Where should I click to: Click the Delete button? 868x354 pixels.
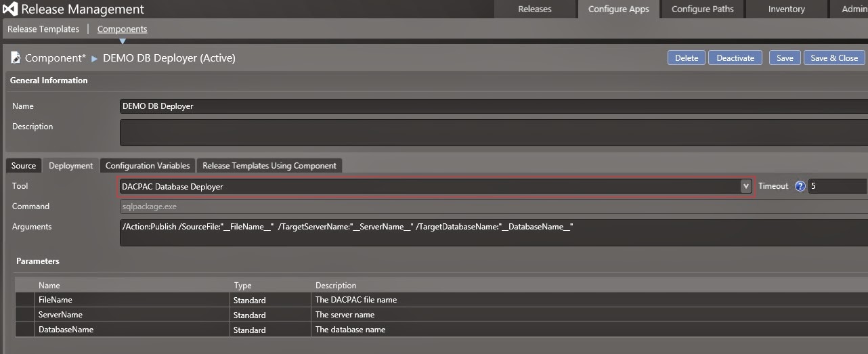687,58
